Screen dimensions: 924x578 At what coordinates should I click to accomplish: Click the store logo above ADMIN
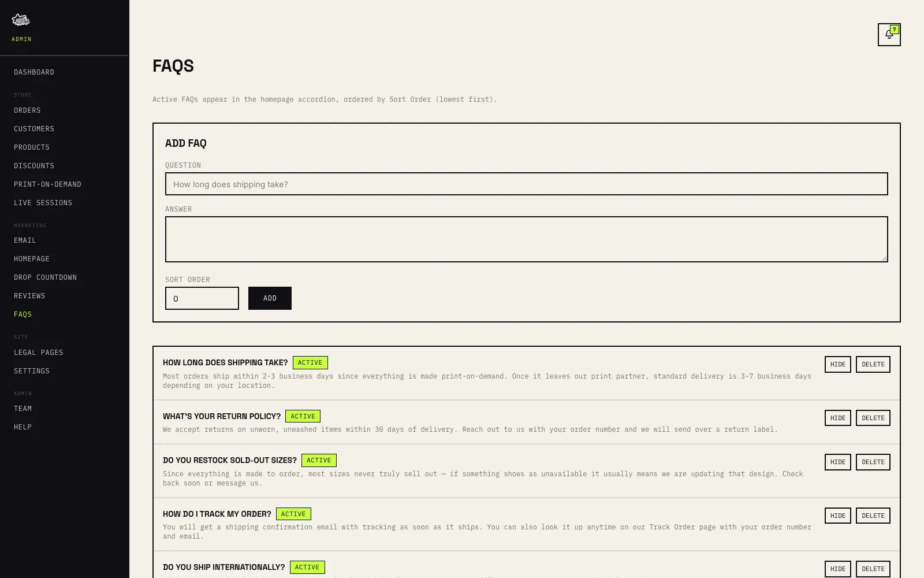21,20
